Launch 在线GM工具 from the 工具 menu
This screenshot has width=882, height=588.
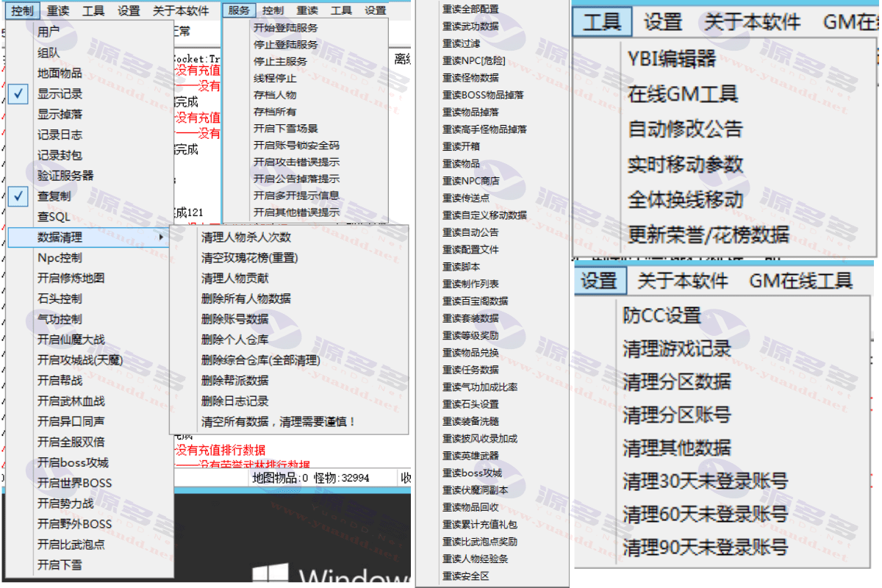click(x=683, y=93)
